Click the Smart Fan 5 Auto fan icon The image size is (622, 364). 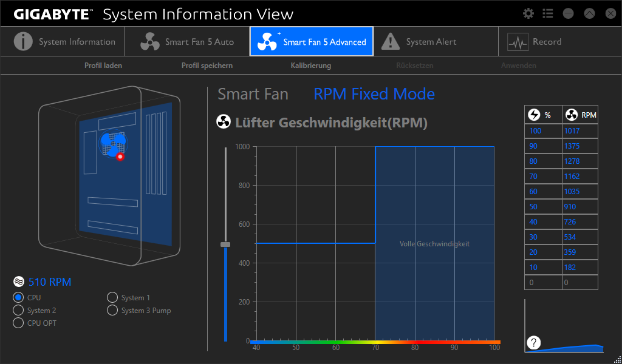point(150,42)
